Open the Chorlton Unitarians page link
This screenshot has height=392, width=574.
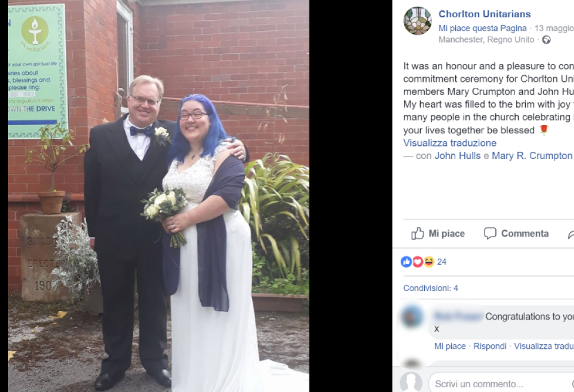[484, 14]
